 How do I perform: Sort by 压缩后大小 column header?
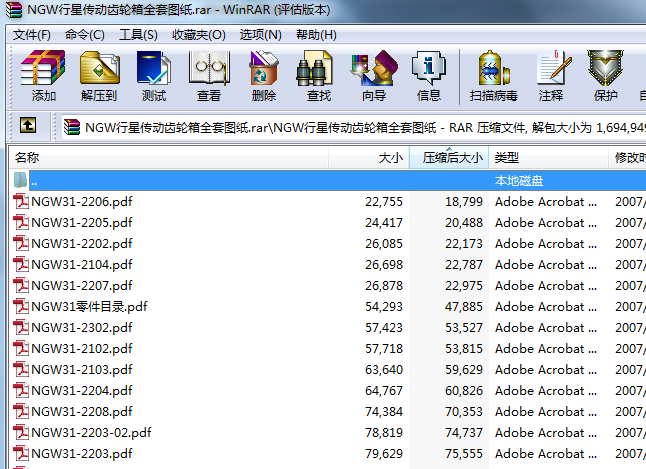[x=452, y=158]
